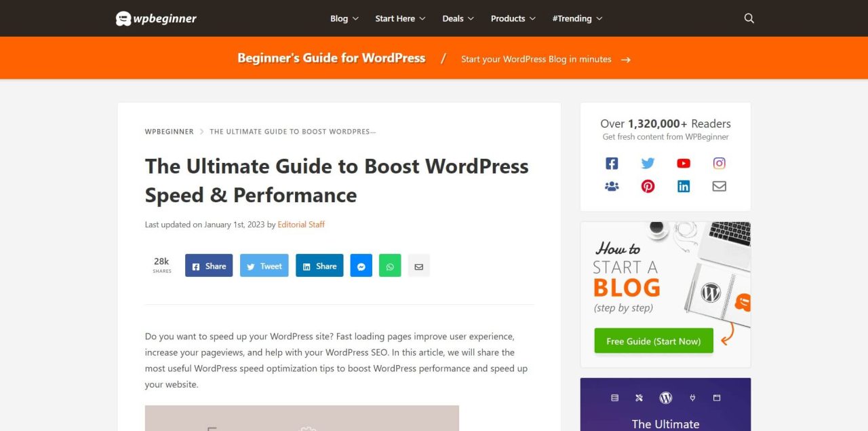Open the Instagram icon in sidebar
868x431 pixels.
pos(719,164)
